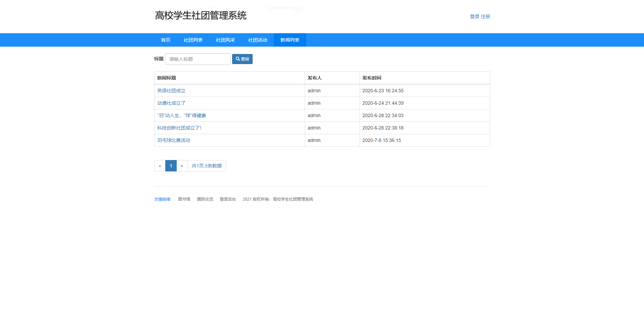
Task: Switch to the 社团风采 tab
Action: coord(225,40)
